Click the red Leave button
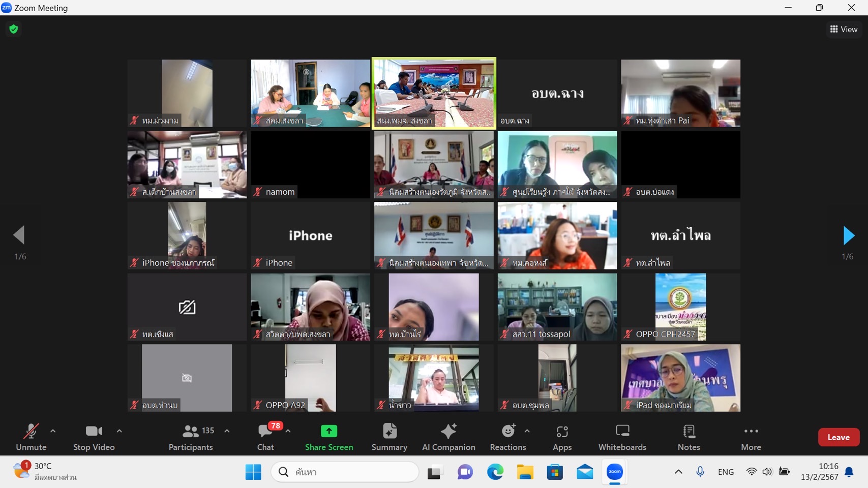This screenshot has height=488, width=868. tap(839, 437)
